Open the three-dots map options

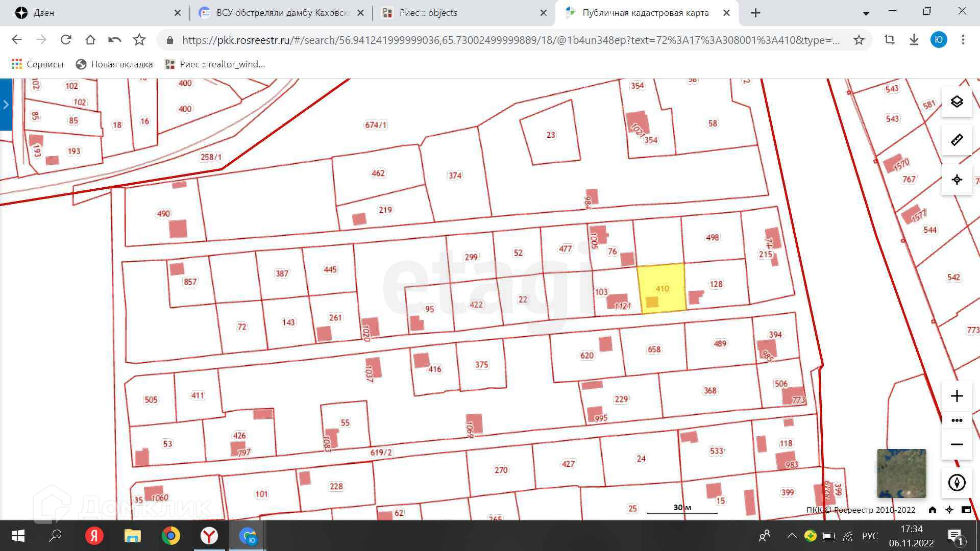click(x=957, y=420)
